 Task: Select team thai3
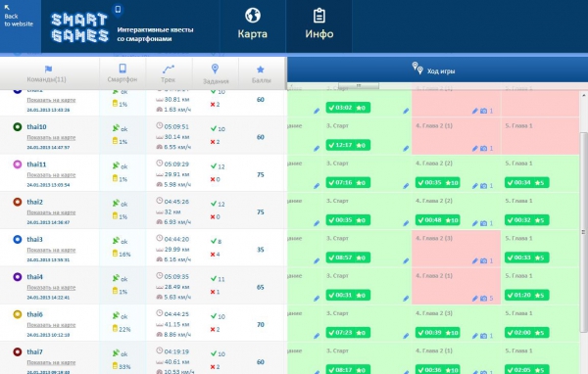[35, 239]
